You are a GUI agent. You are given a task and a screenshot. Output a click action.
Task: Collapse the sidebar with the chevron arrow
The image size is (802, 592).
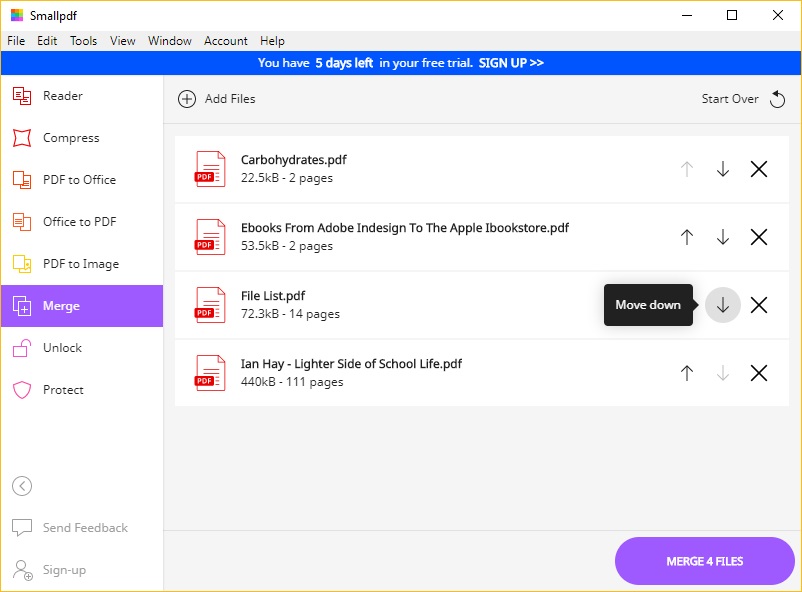point(22,486)
